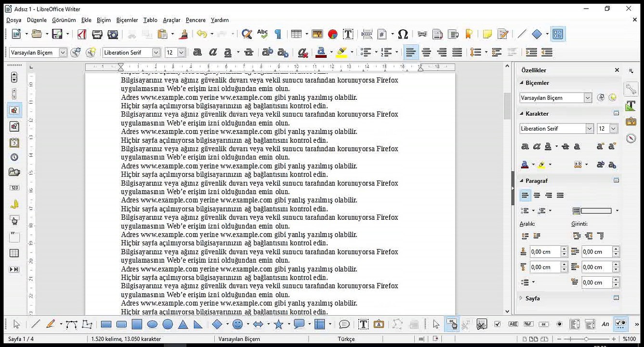Open smiley Symbol Shapes tool
The image size is (644, 347).
click(237, 324)
